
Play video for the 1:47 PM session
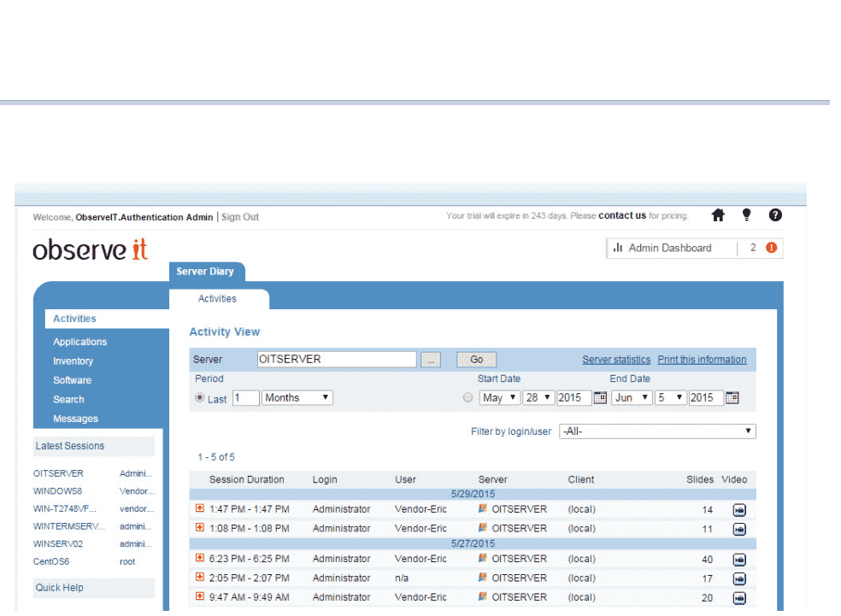tap(739, 510)
